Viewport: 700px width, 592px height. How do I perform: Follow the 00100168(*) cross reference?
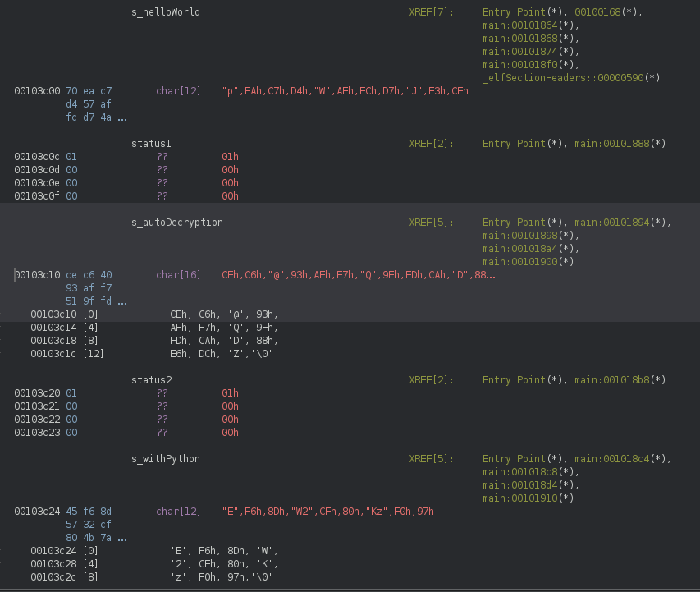pos(606,12)
